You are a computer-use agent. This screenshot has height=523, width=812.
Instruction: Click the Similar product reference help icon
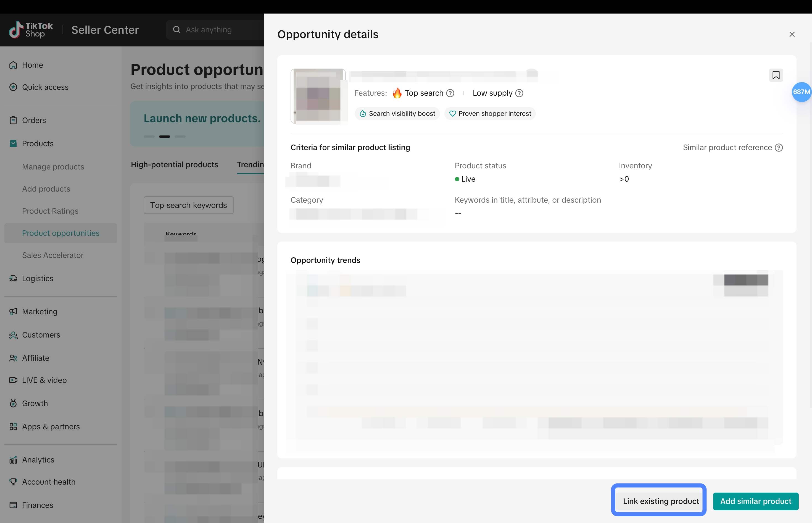[779, 147]
